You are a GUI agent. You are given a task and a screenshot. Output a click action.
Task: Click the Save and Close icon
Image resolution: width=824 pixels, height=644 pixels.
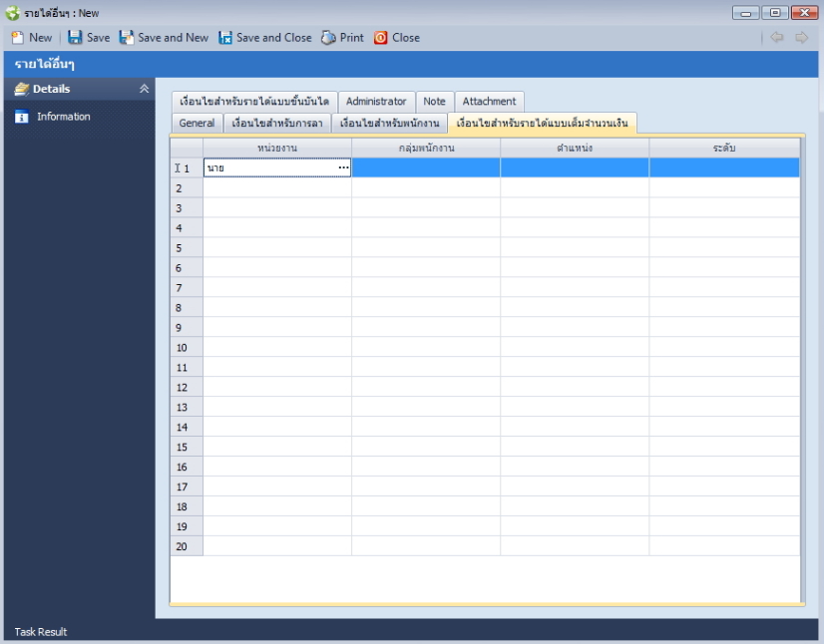click(x=225, y=37)
